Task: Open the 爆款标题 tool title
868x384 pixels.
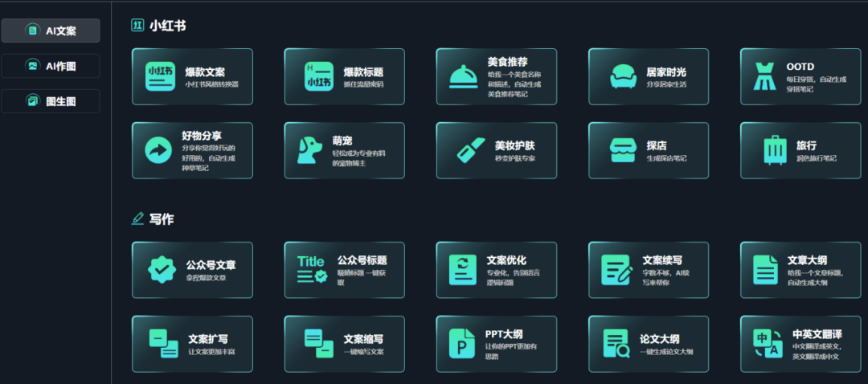Action: [364, 72]
